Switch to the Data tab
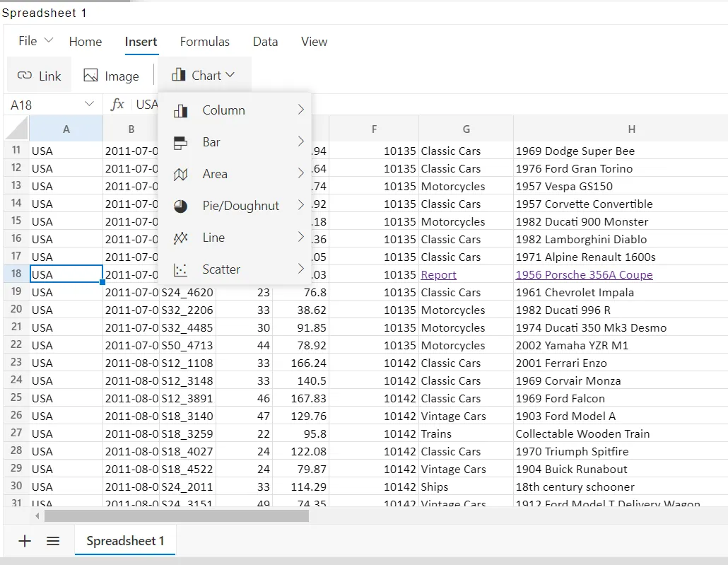The height and width of the screenshot is (565, 728). click(x=265, y=42)
